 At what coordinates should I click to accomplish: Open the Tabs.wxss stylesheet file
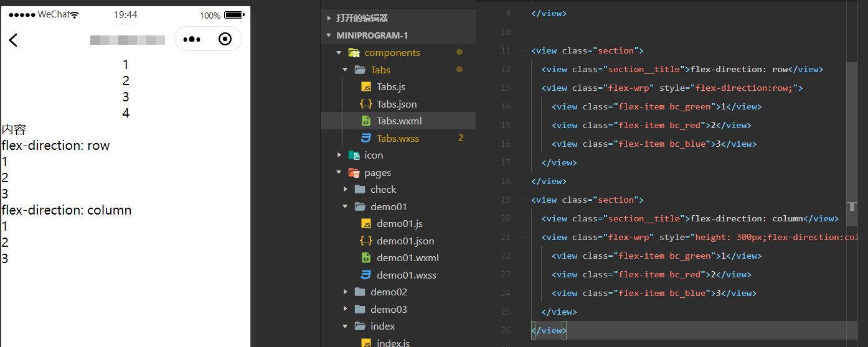397,138
